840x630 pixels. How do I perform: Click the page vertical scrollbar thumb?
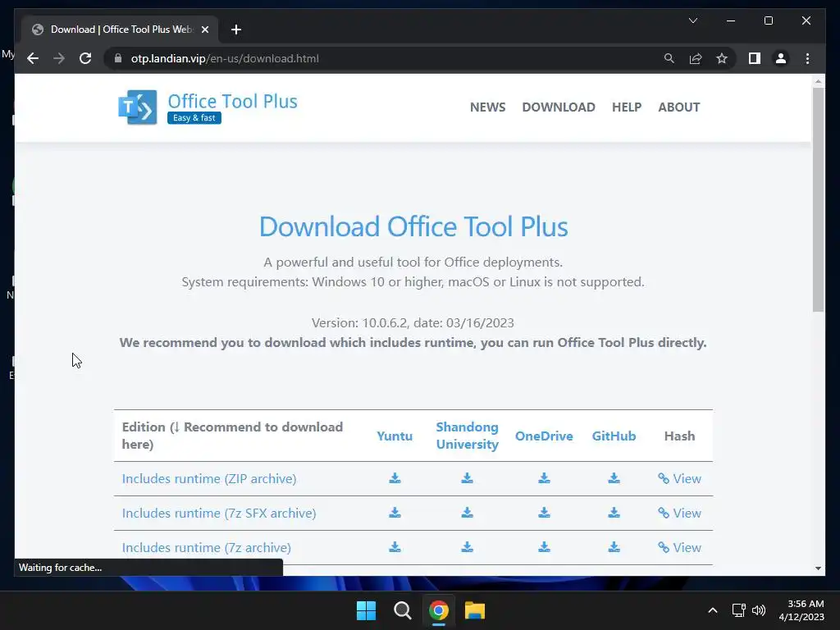(x=818, y=199)
